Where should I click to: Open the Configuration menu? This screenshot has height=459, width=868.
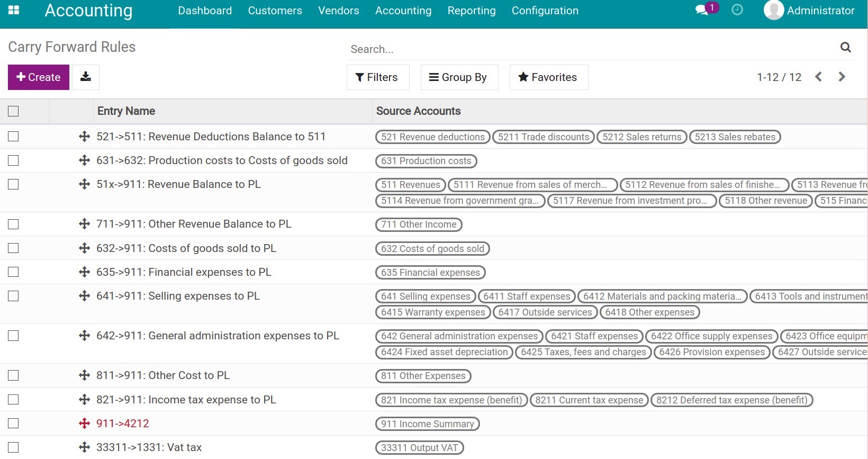545,11
